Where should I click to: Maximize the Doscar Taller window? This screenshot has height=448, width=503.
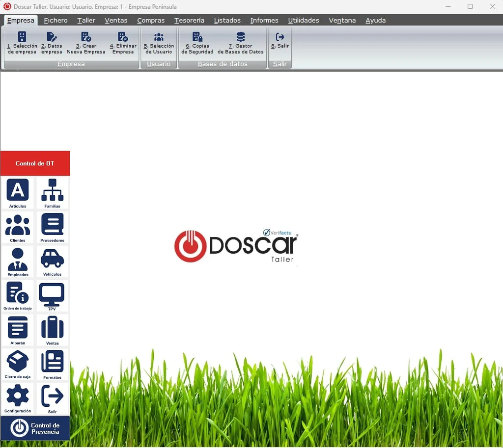point(470,6)
